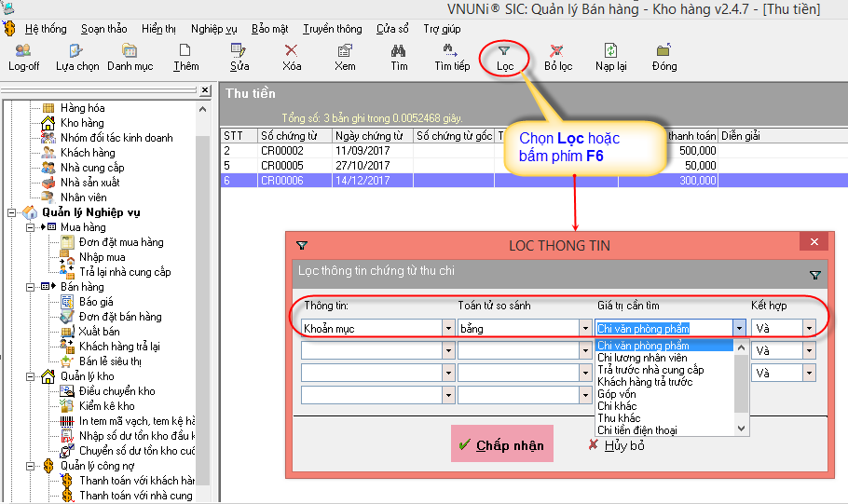The image size is (848, 504).
Task: Collapse the Quản lý kho tree node
Action: pyautogui.click(x=31, y=376)
